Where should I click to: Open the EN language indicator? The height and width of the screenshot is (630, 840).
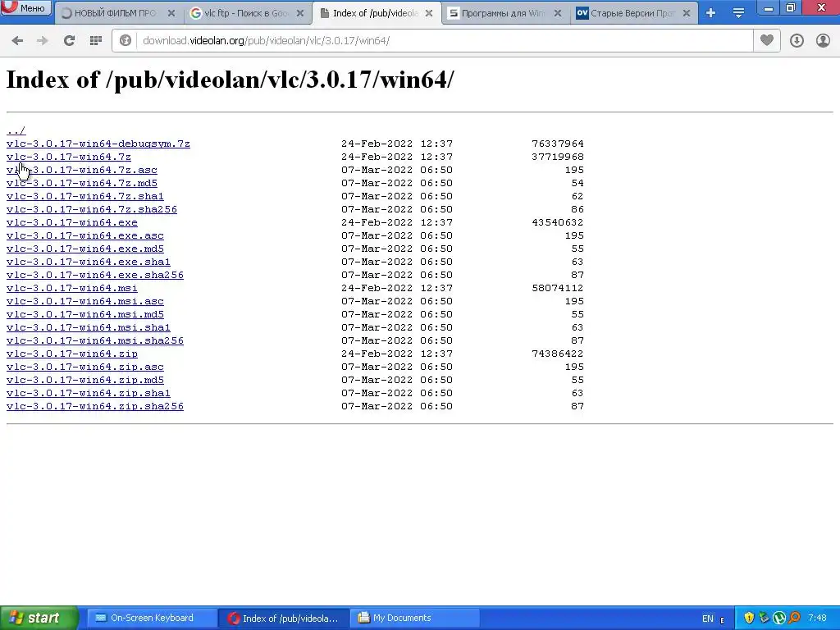(x=708, y=619)
